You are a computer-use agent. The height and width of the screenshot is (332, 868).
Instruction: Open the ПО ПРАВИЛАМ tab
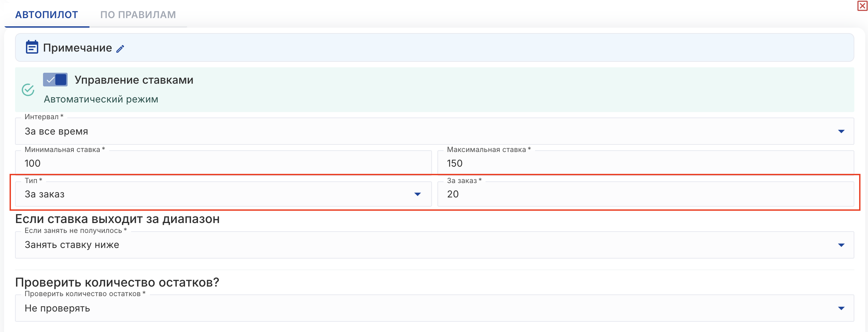point(138,15)
